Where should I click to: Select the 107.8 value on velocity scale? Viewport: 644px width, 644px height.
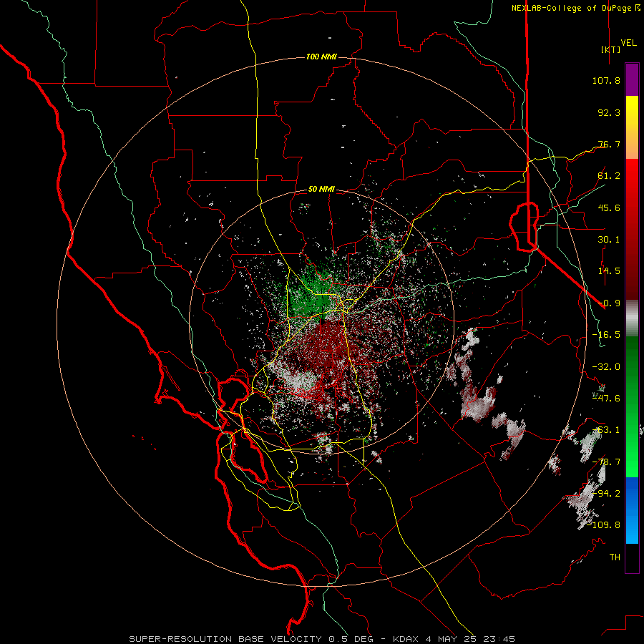point(606,80)
